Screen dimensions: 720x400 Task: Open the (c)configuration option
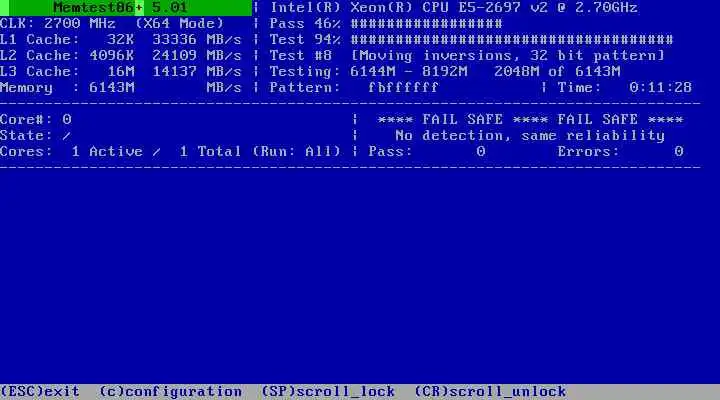tap(171, 392)
